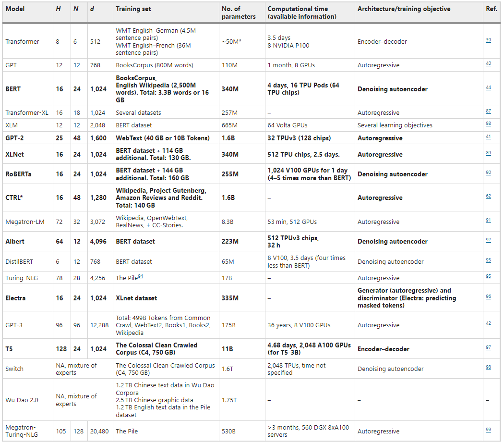This screenshot has height=444, width=504.
Task: Open reference 87 link for Transformer-XL
Action: pos(488,111)
